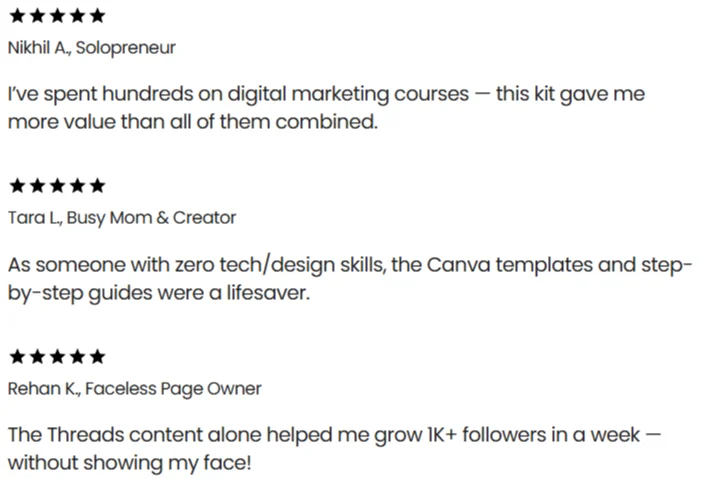Screen dimensions: 719x479
Task: Click the fourth star above Tara L.'s review
Action: pyautogui.click(x=76, y=186)
